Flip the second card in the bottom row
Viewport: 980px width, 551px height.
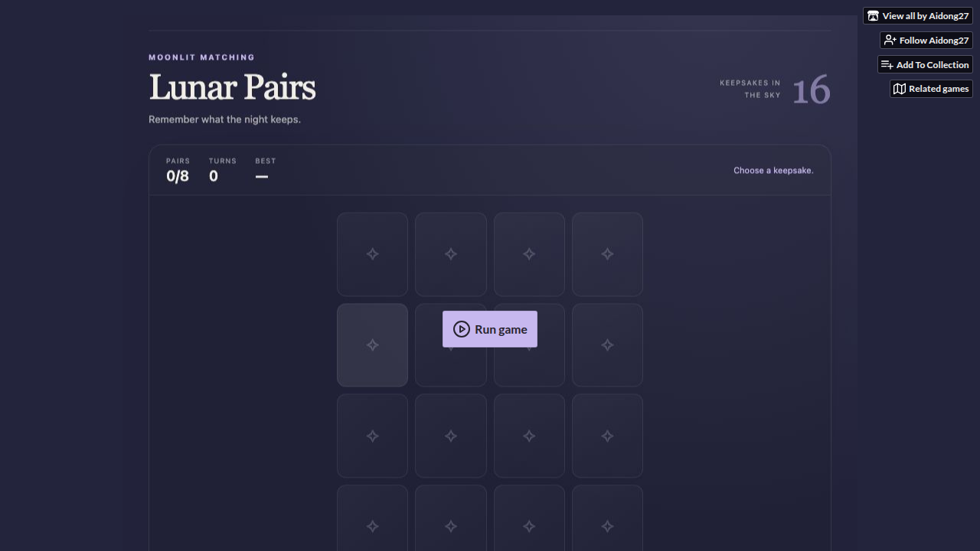click(451, 518)
